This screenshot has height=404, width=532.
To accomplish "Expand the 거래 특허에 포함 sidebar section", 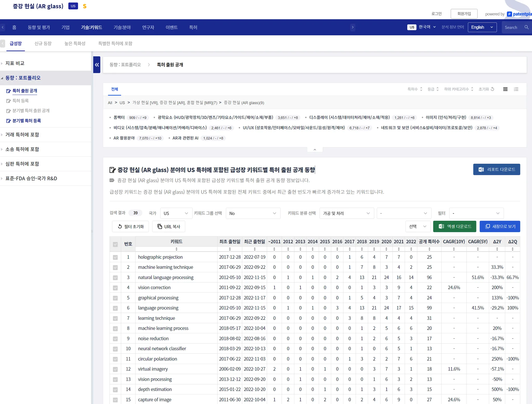I will tap(22, 135).
